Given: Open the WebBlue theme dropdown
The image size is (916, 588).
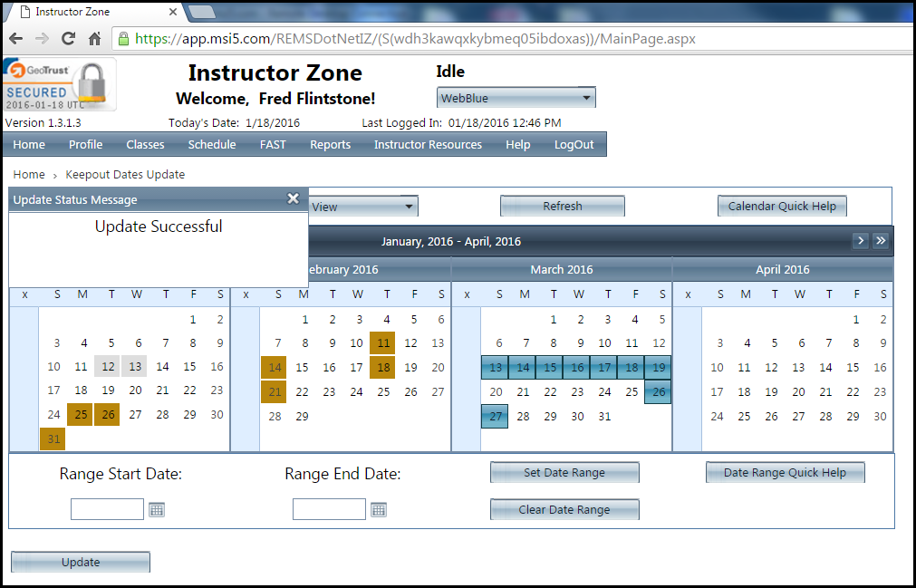Looking at the screenshot, I should click(x=515, y=97).
